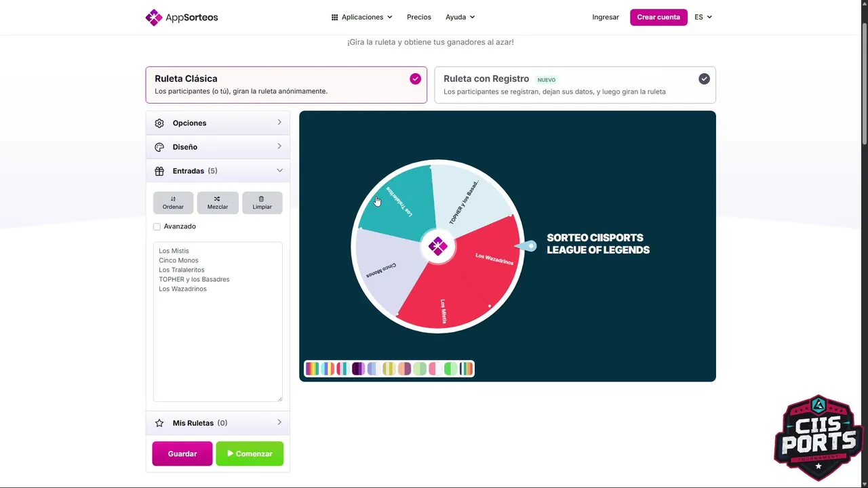The width and height of the screenshot is (868, 488).
Task: Click the Entradas gift icon
Action: click(159, 171)
